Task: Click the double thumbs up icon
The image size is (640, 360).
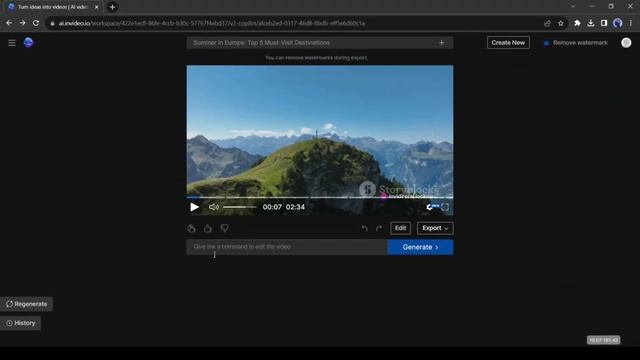Action: (191, 229)
